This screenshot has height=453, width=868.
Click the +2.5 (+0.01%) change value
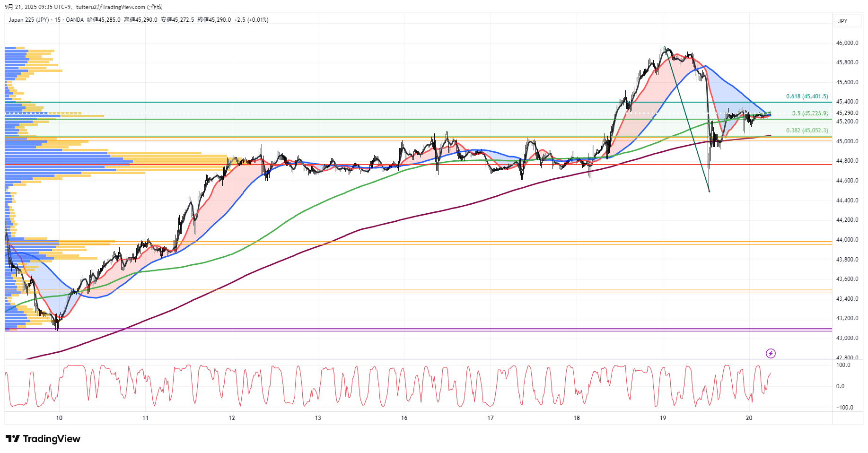point(251,20)
